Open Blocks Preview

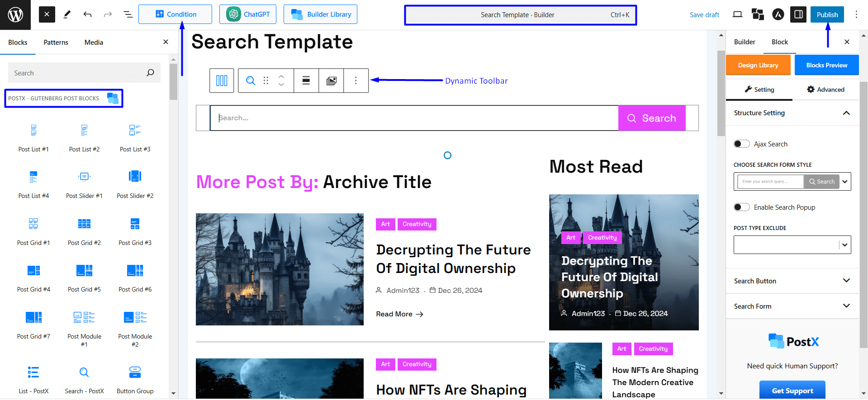(826, 65)
